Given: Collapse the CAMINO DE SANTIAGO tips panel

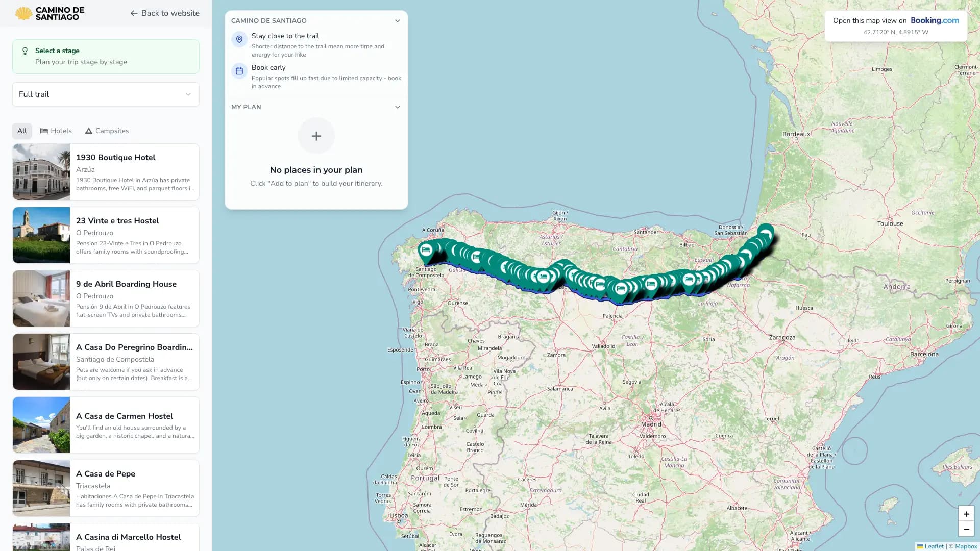Looking at the screenshot, I should click(x=398, y=21).
